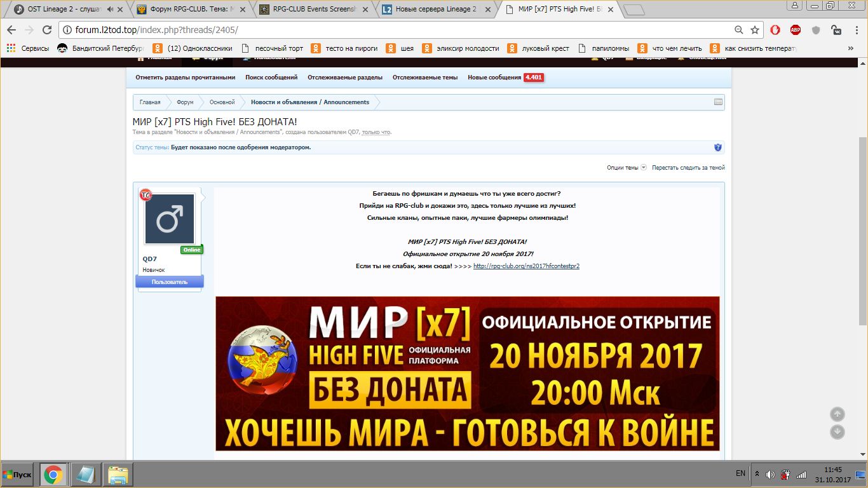868x488 pixels.
Task: Click the QD7 user avatar
Action: point(170,219)
